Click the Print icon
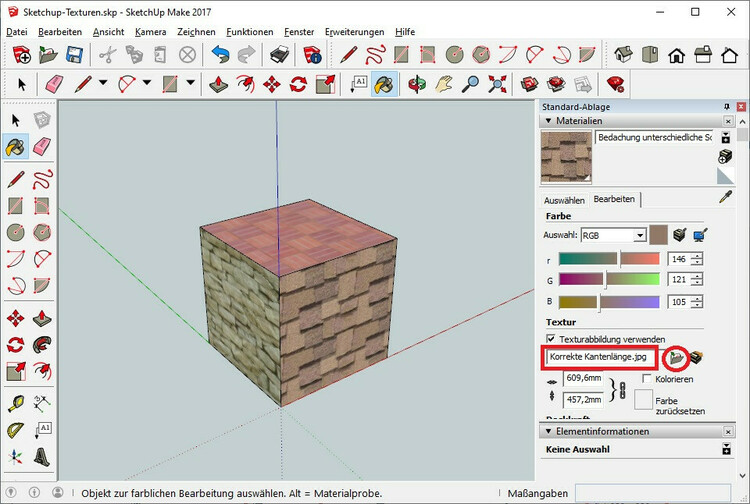 (279, 54)
